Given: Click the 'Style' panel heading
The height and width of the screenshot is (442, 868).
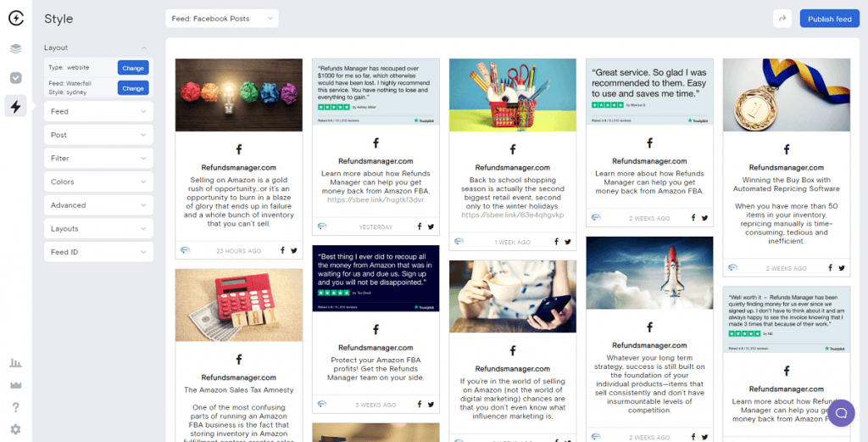Looking at the screenshot, I should tap(58, 19).
